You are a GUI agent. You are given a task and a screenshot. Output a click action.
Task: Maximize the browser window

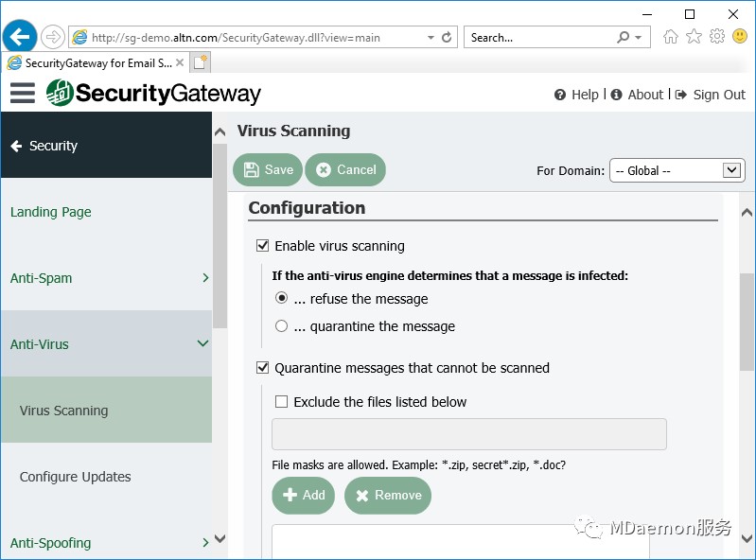coord(690,14)
